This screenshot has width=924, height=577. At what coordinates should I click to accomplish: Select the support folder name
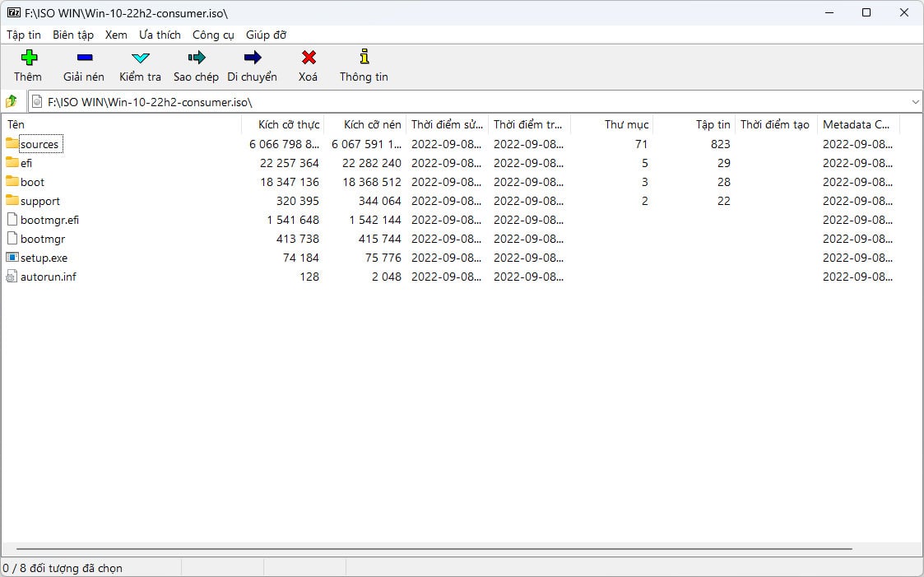pyautogui.click(x=40, y=201)
